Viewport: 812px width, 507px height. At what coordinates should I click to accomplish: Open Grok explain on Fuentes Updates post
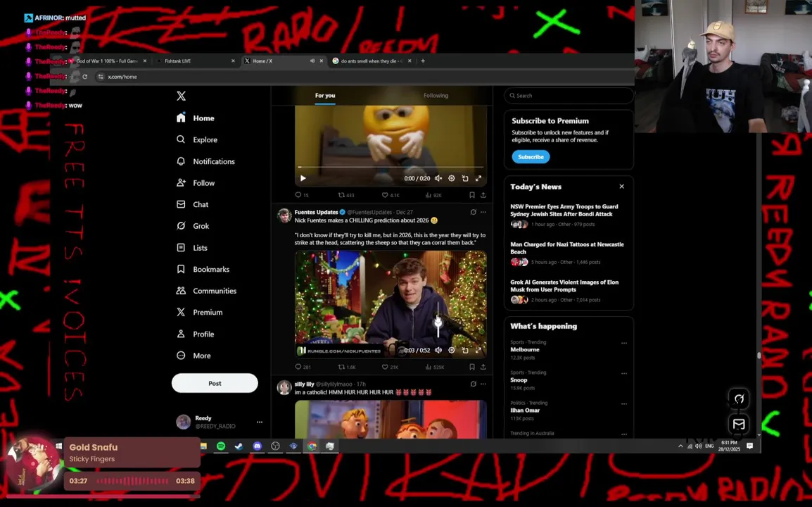point(474,212)
